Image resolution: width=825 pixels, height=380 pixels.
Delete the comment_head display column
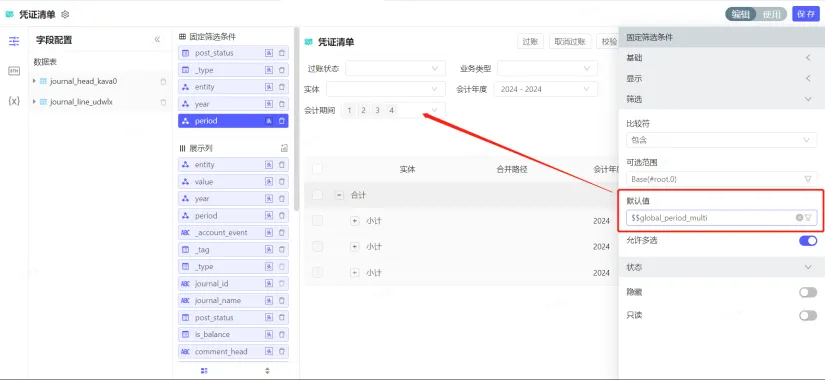point(281,351)
